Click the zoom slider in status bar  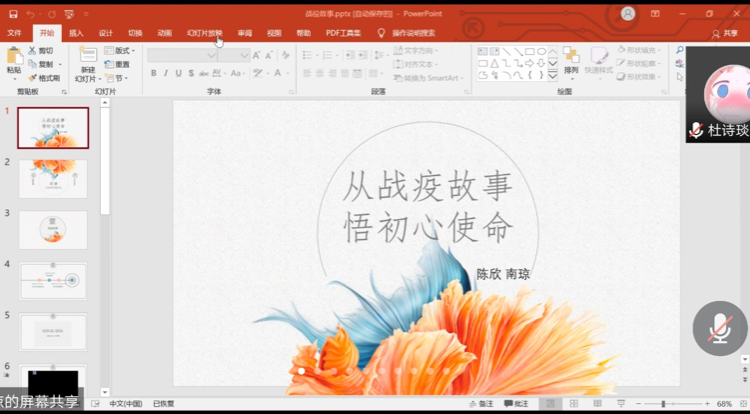pyautogui.click(x=664, y=404)
